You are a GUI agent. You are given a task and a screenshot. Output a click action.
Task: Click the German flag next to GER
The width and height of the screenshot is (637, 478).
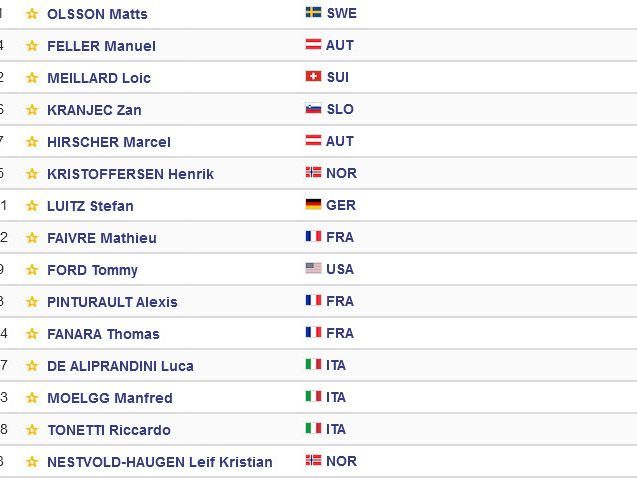coord(313,204)
